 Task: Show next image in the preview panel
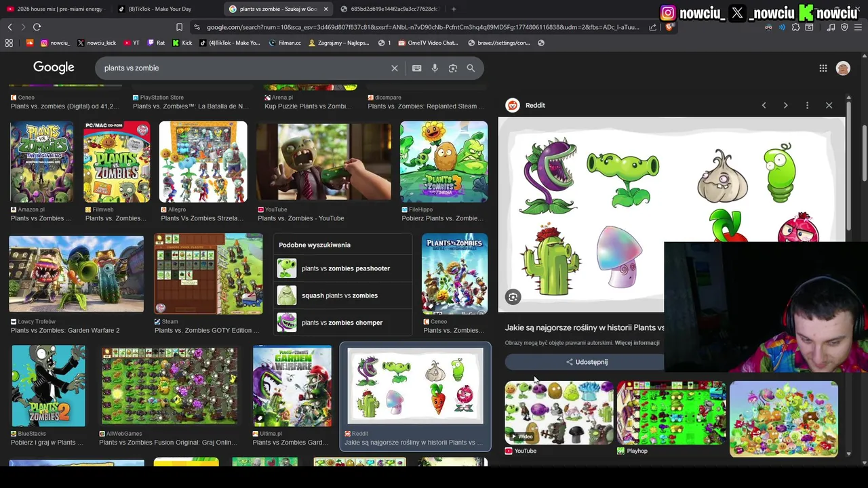785,105
